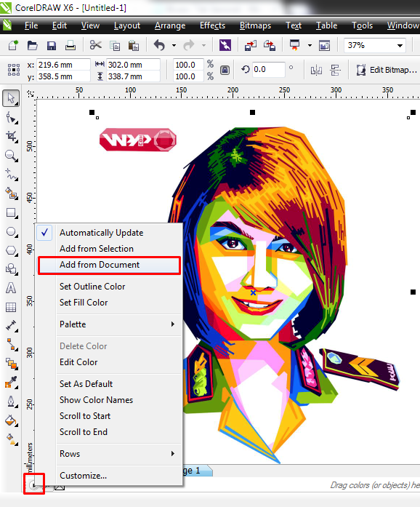Select the Freehand drawing tool

[11, 175]
